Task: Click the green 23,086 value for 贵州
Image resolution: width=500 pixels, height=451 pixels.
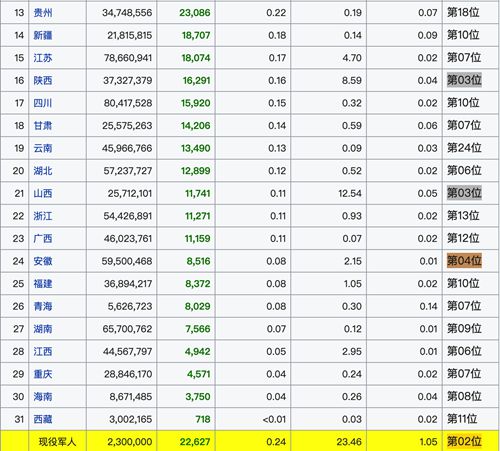Action: click(195, 13)
